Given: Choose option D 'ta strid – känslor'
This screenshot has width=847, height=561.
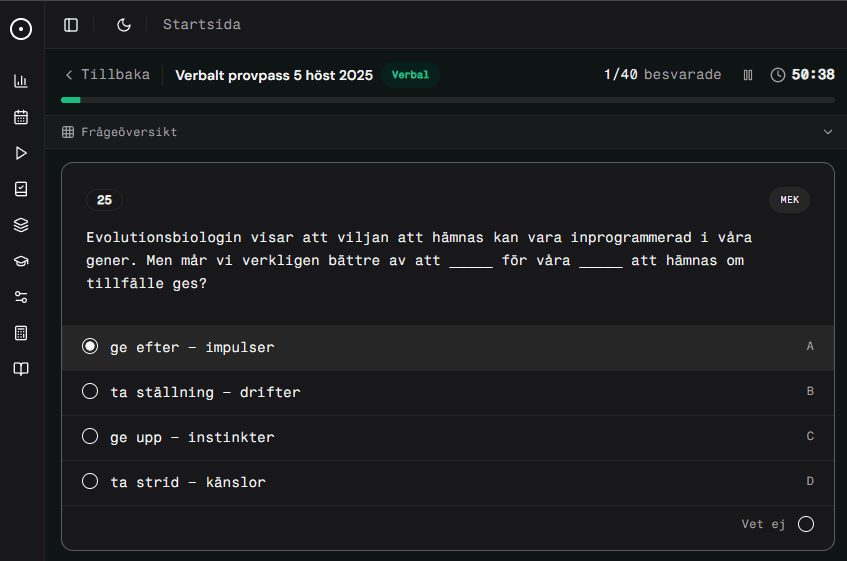Looking at the screenshot, I should (x=91, y=482).
